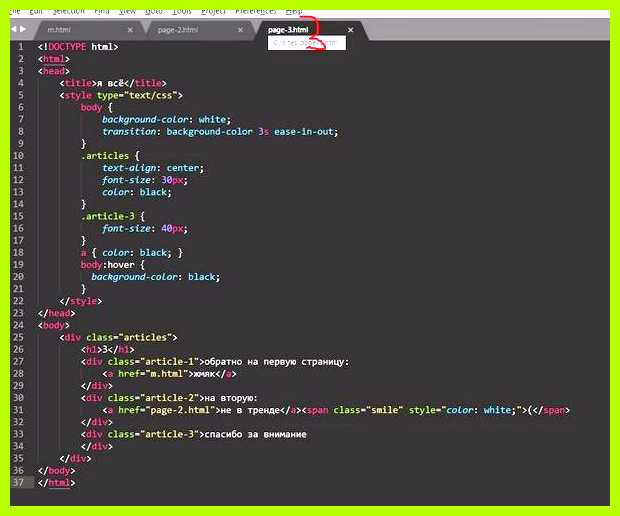The height and width of the screenshot is (516, 620).
Task: Click 'спасибо за внимание' text
Action: pos(255,434)
